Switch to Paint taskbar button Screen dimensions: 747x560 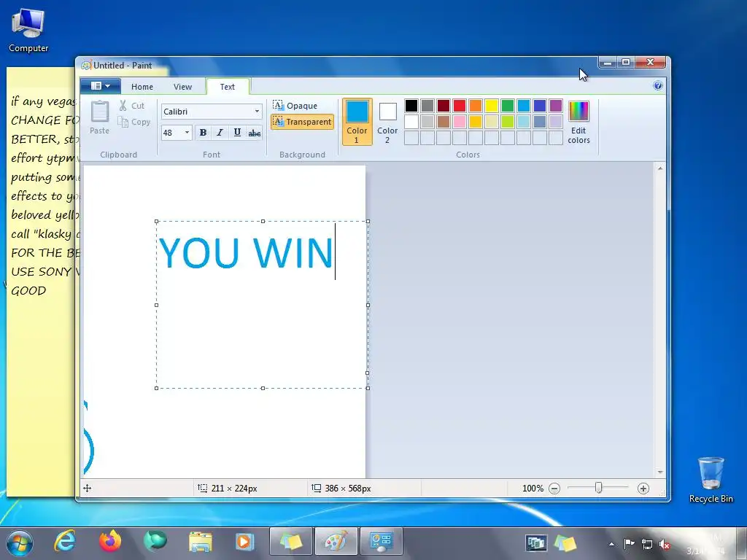click(x=336, y=542)
